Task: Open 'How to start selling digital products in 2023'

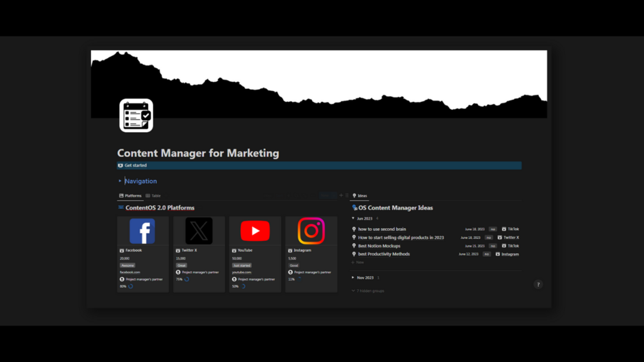Action: click(401, 237)
